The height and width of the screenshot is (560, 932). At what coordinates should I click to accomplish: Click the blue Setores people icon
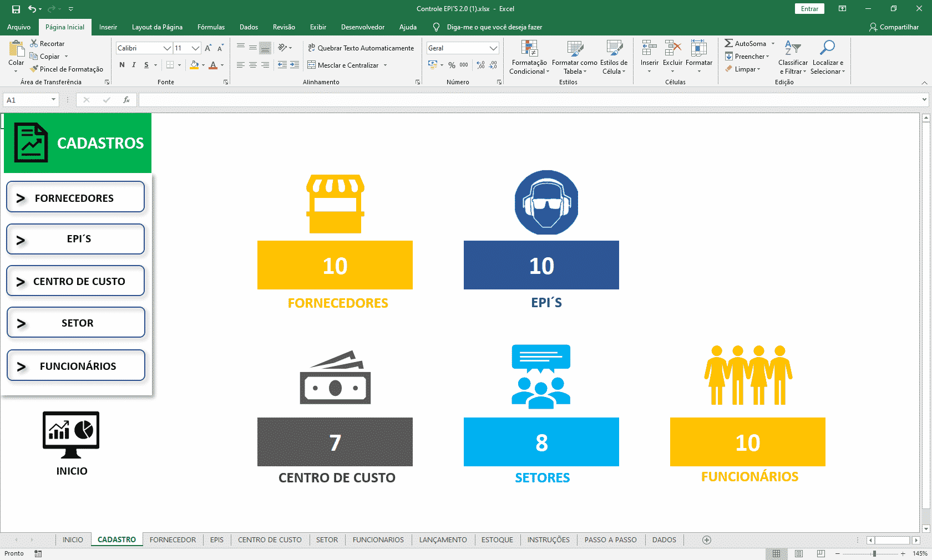pyautogui.click(x=541, y=376)
